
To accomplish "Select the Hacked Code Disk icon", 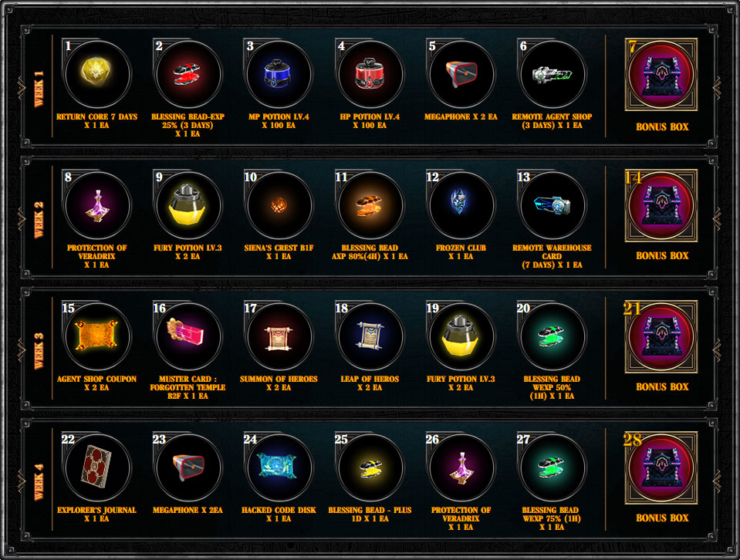I will [279, 467].
